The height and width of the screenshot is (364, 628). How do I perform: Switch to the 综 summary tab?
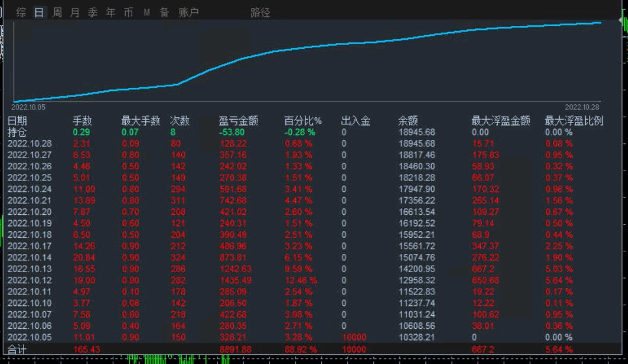[x=21, y=12]
